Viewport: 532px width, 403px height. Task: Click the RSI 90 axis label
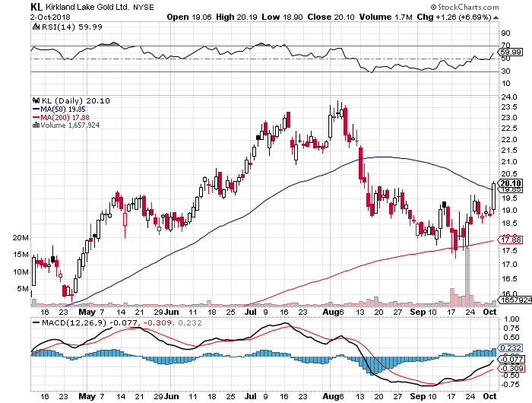click(x=505, y=33)
